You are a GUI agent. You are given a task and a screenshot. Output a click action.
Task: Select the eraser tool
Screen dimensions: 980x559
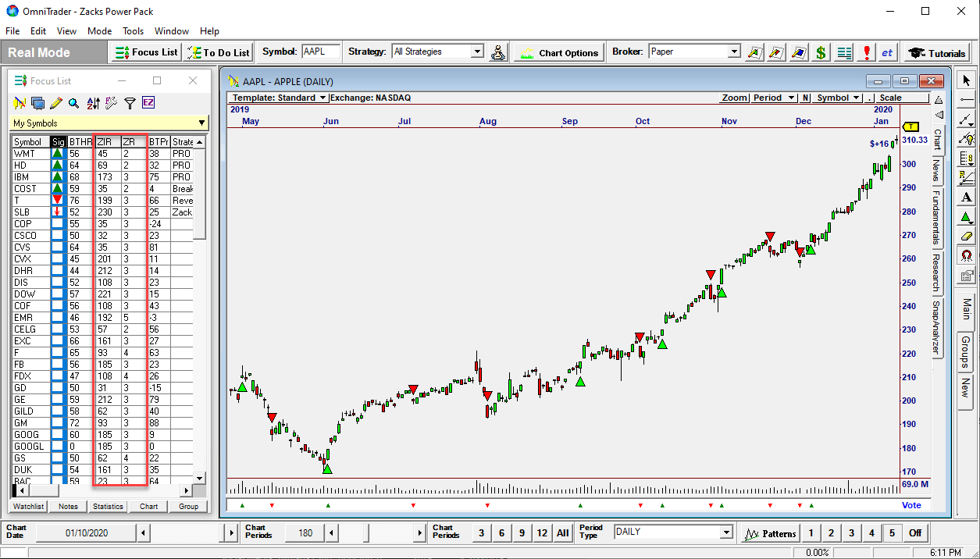point(967,236)
